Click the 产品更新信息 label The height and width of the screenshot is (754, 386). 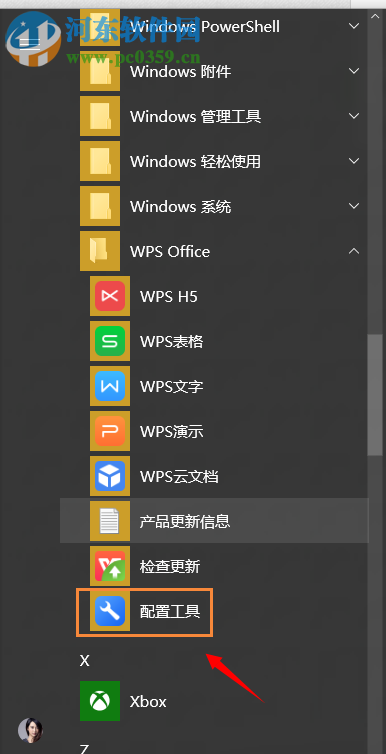click(185, 521)
